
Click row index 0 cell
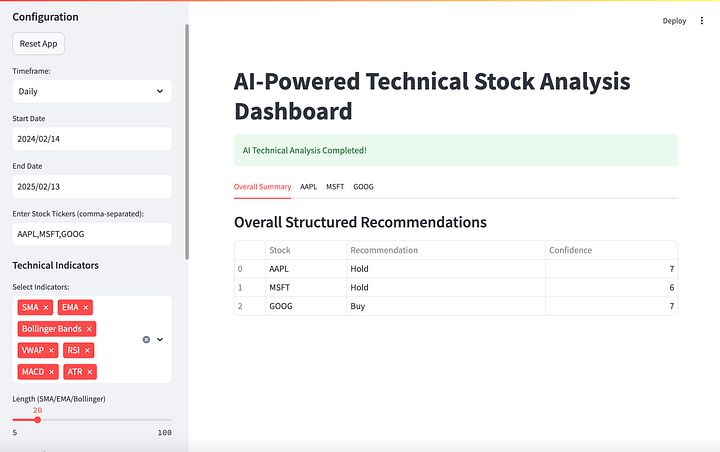[x=250, y=269]
